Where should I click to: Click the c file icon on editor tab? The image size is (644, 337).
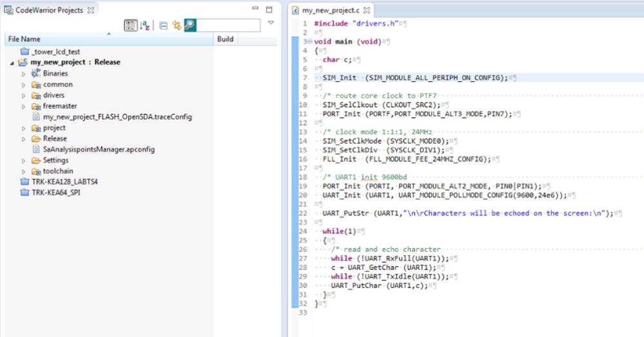(296, 10)
